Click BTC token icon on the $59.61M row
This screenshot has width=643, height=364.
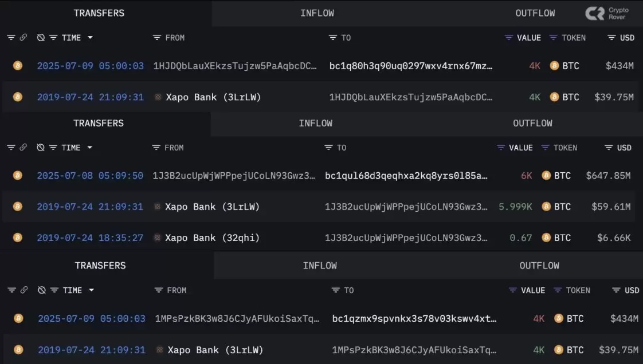pyautogui.click(x=546, y=207)
